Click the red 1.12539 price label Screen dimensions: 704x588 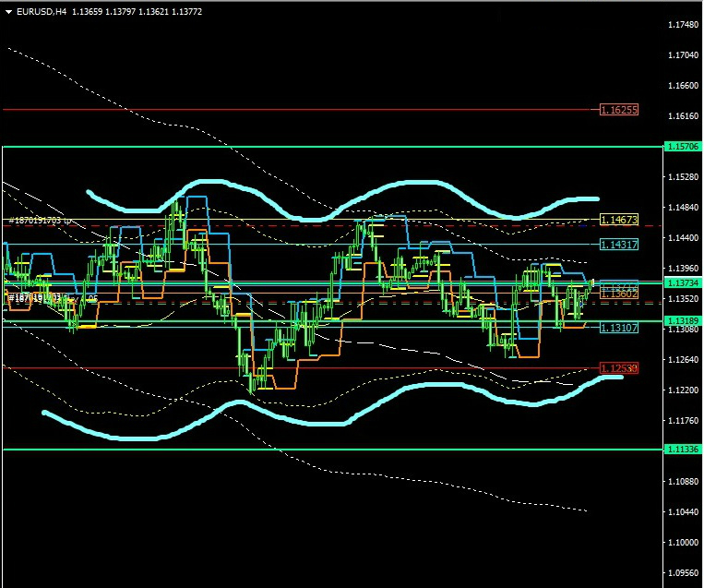[618, 368]
